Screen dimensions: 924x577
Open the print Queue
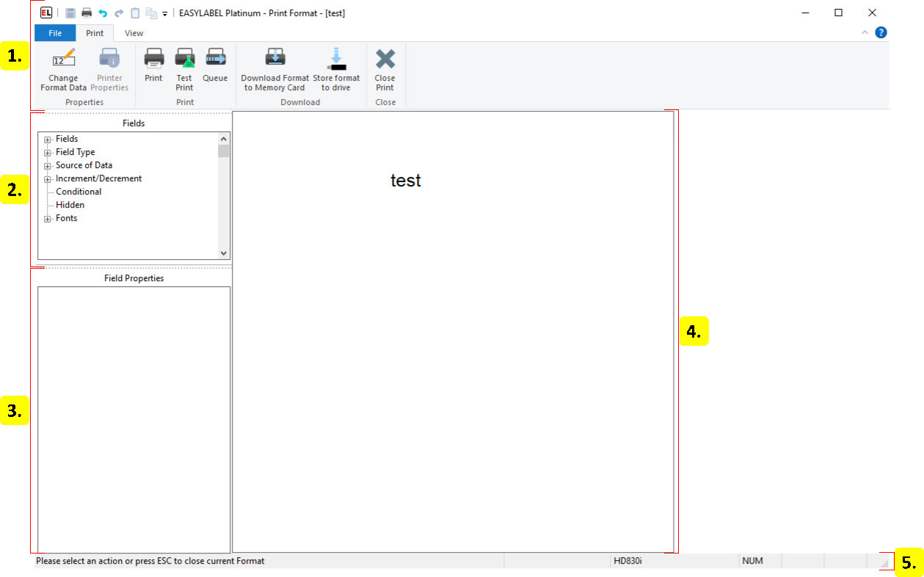[215, 59]
